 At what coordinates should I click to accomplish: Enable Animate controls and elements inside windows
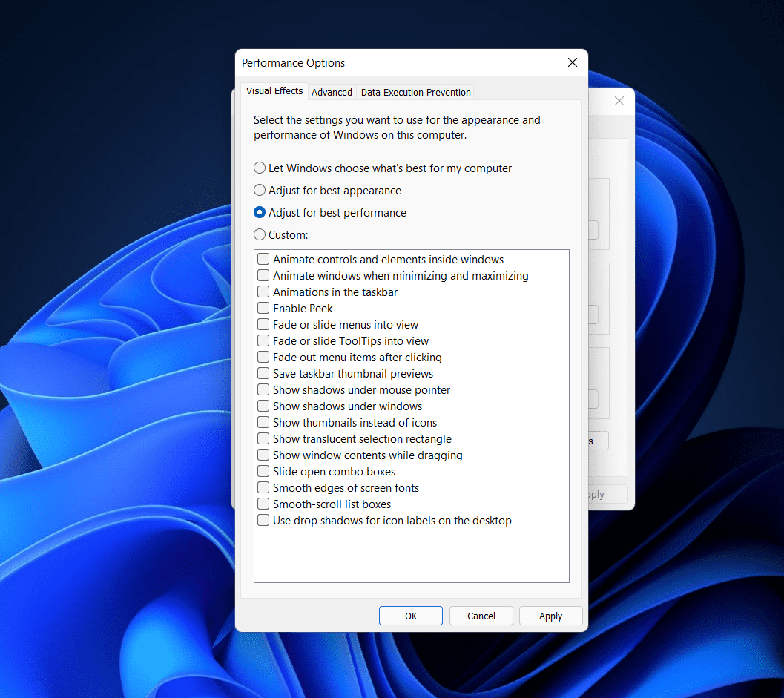(x=263, y=260)
